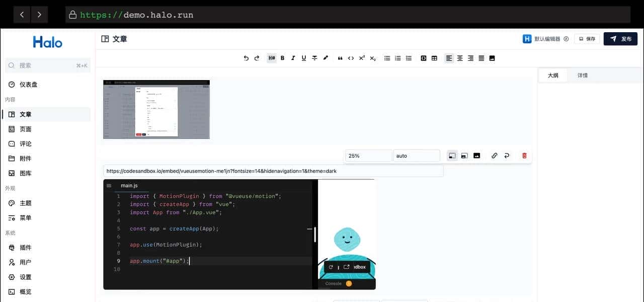644x302 pixels.
Task: Click the 发布 publish button
Action: coord(620,39)
